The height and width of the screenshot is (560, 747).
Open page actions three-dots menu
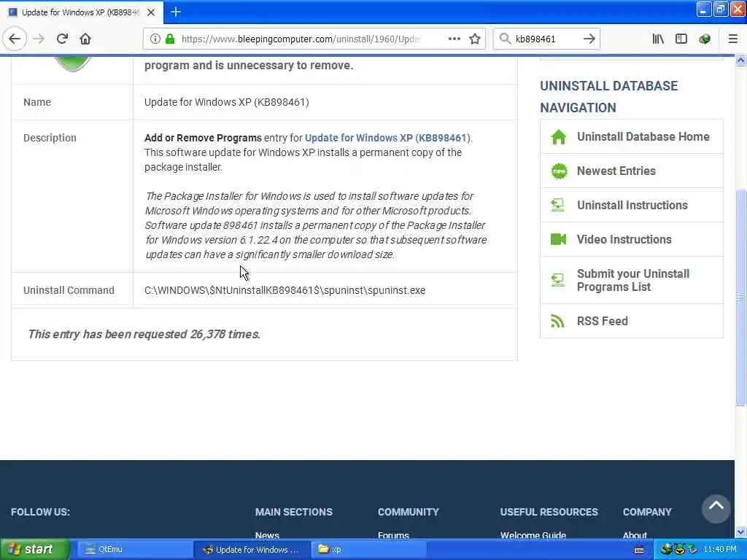454,39
